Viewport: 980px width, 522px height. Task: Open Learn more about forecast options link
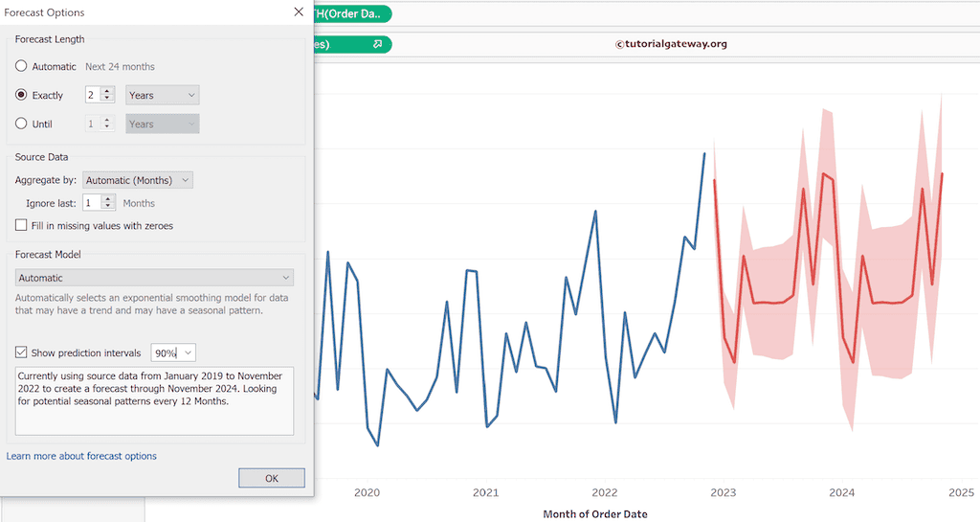pos(81,456)
